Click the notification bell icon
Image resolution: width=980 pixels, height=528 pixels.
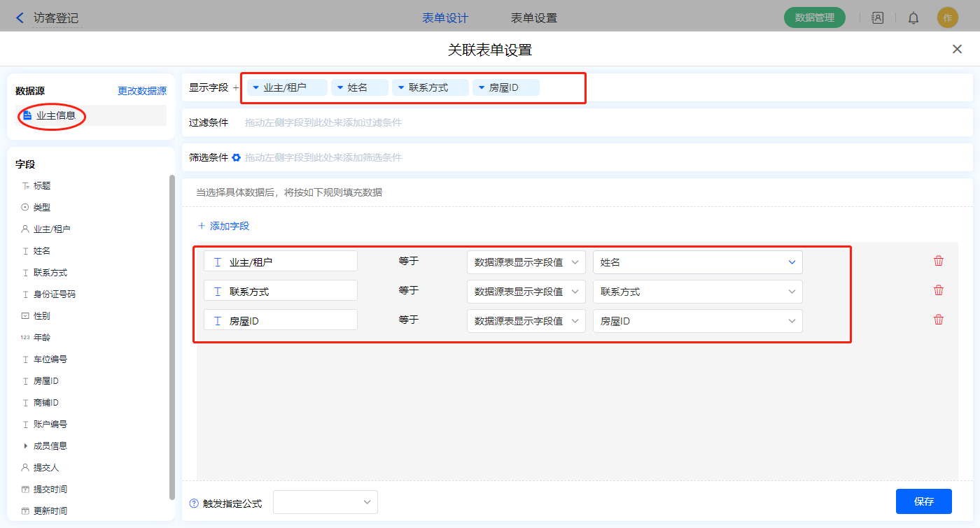tap(913, 18)
